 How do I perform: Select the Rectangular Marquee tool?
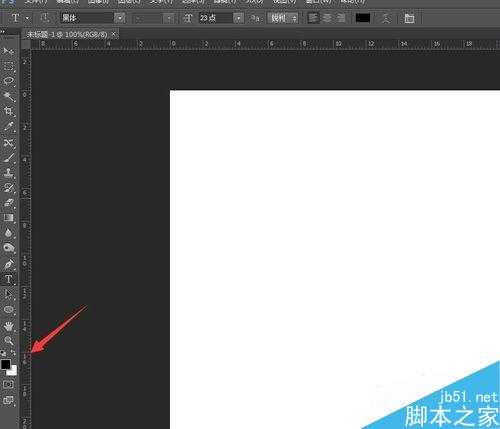coord(9,66)
